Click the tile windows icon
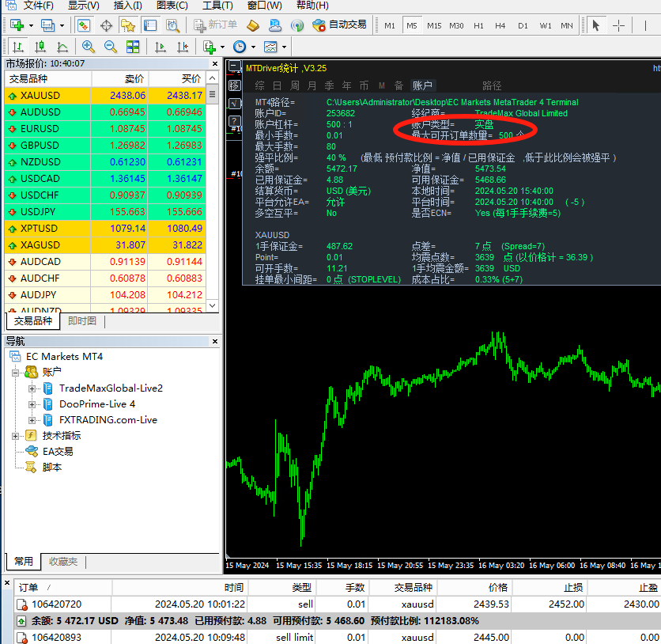The image size is (661, 644). pyautogui.click(x=133, y=47)
